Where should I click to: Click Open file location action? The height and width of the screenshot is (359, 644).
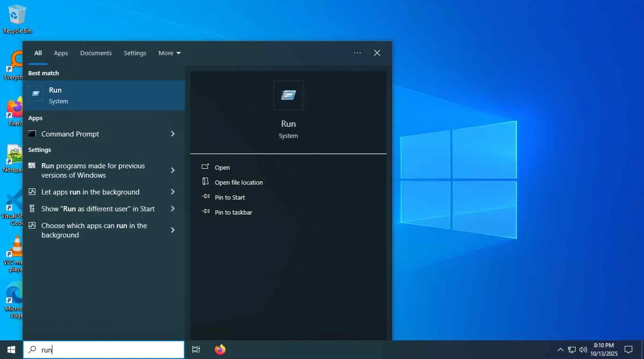239,182
